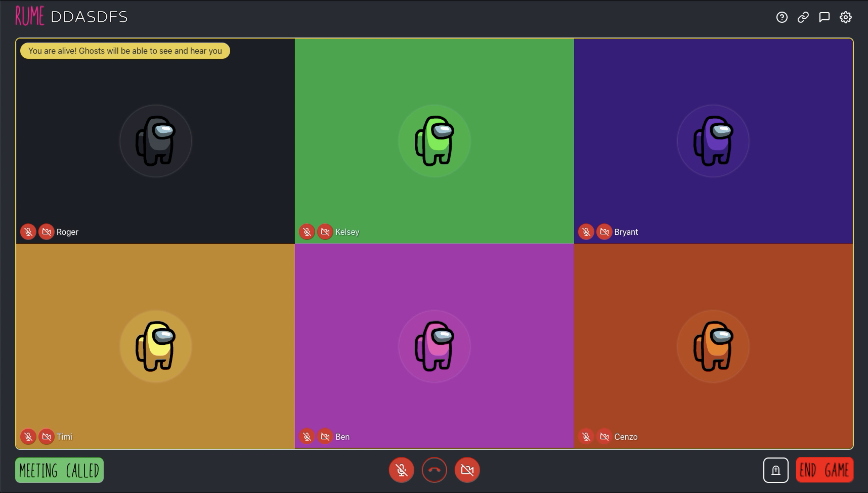This screenshot has width=868, height=493.
Task: Click the 'You are alive' notification banner
Action: [x=125, y=51]
